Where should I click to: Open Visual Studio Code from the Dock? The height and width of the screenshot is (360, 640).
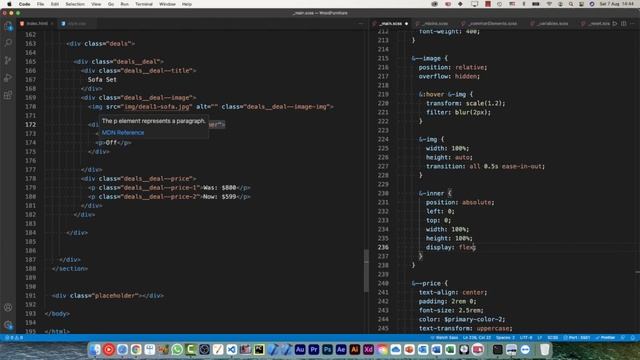(232, 349)
